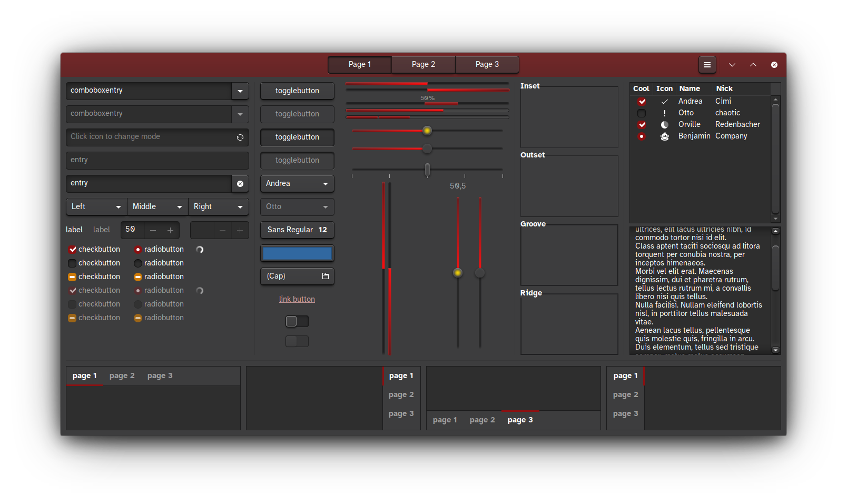This screenshot has width=847, height=504.
Task: Enable the second unchecked checkbutton
Action: (73, 263)
